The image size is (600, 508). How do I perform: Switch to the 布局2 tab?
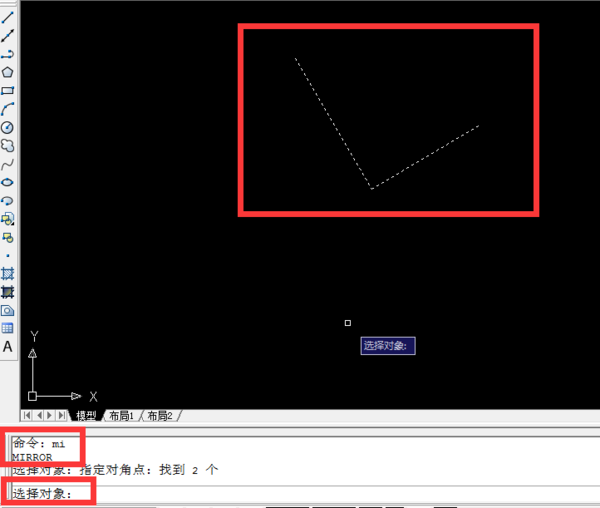pos(160,416)
